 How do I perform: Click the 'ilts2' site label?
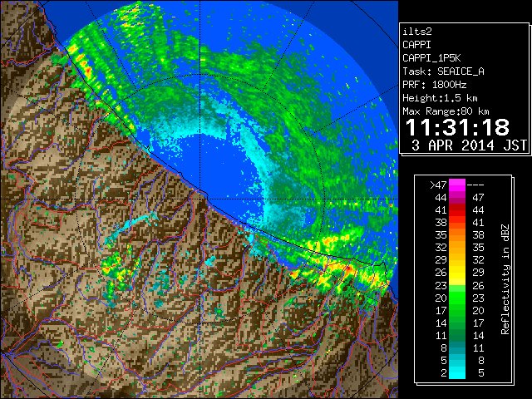(x=417, y=32)
